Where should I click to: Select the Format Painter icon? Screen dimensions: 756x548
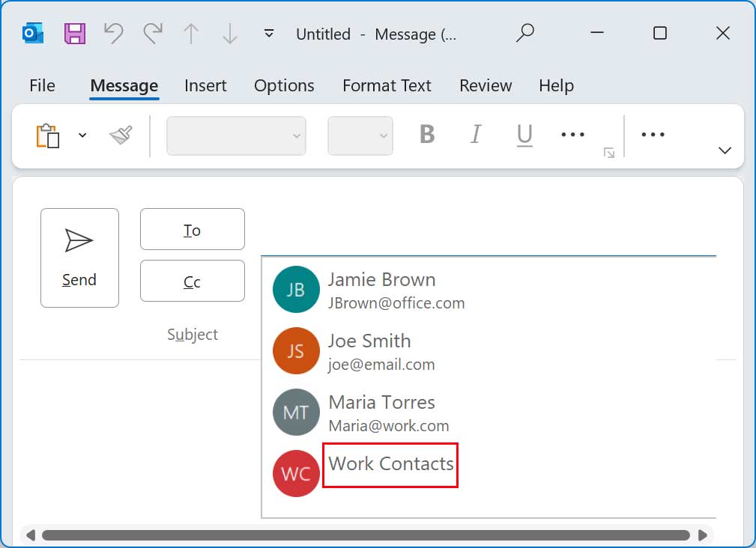[x=119, y=136]
